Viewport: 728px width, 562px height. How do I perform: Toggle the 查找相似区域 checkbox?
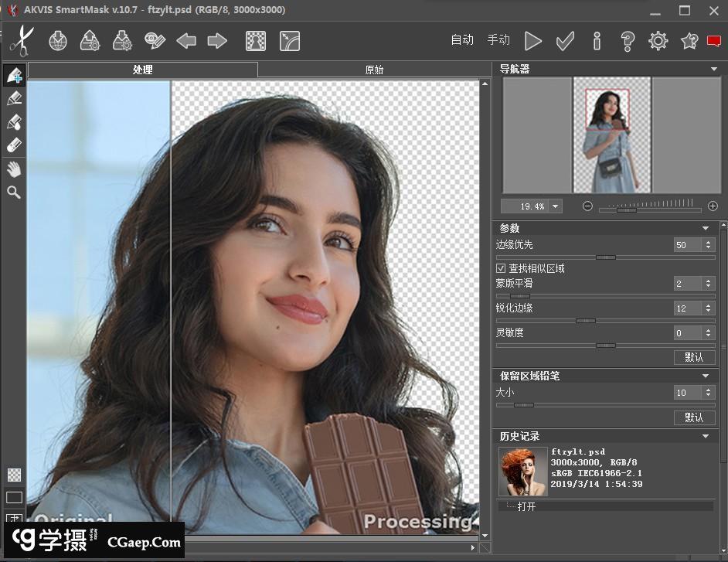[x=501, y=268]
